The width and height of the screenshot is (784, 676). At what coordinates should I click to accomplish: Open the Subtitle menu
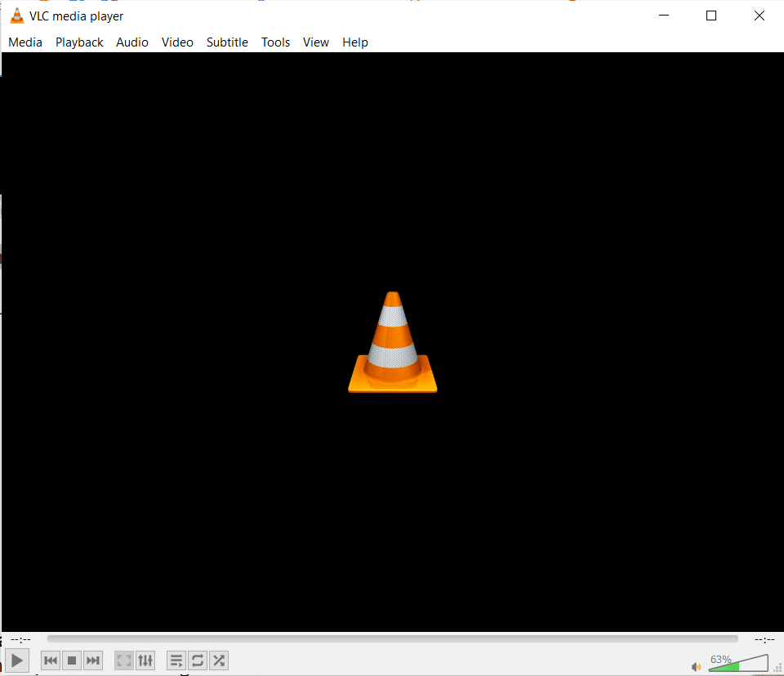[227, 42]
